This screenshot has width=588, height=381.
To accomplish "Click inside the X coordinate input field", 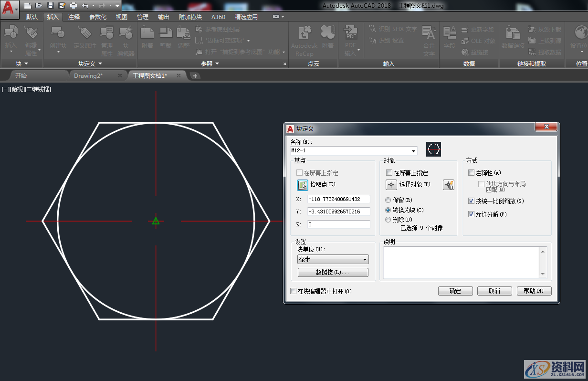I will click(338, 199).
